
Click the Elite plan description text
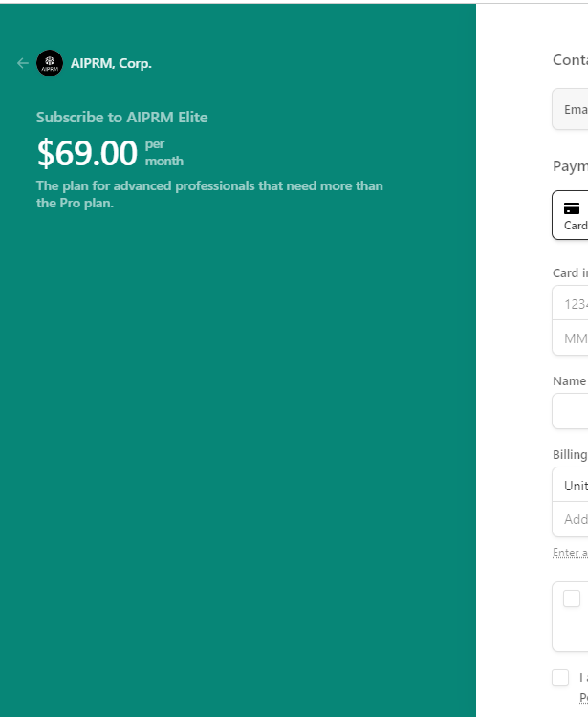(x=209, y=194)
